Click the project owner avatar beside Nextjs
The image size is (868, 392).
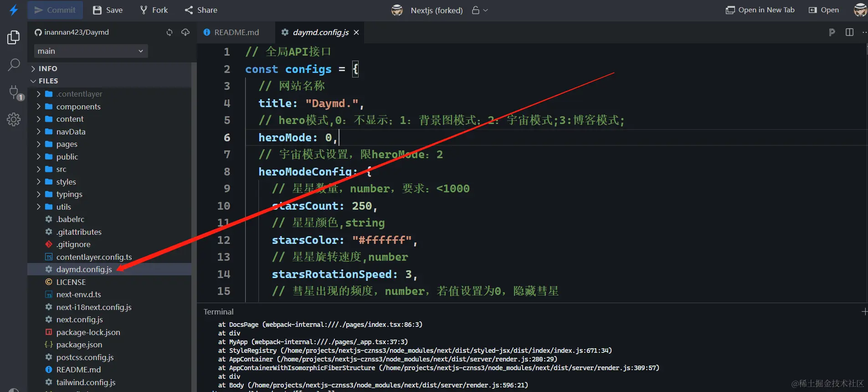point(397,10)
